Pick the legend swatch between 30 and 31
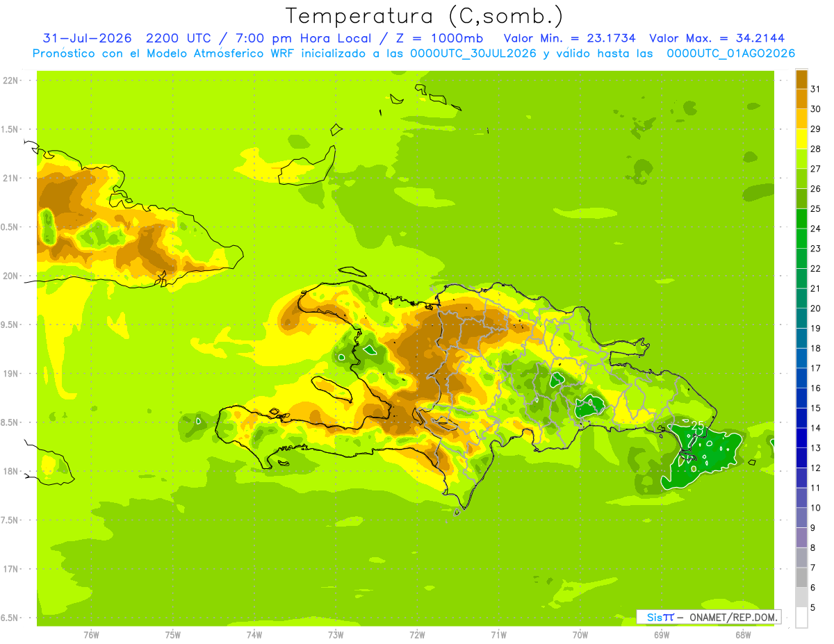Screen dimensions: 834x644 (801, 99)
